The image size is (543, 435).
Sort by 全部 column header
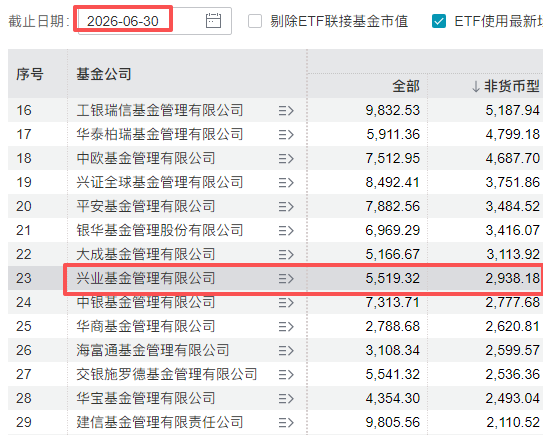tap(406, 86)
